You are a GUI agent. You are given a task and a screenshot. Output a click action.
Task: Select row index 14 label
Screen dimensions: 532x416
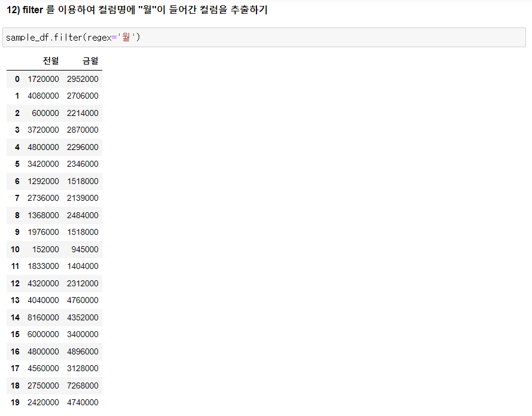point(15,317)
